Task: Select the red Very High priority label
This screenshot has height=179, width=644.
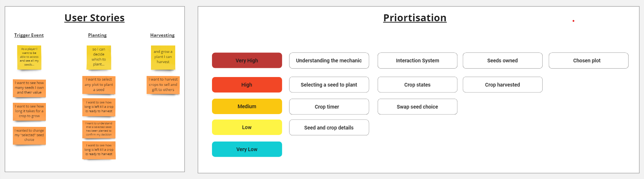Action: [247, 61]
